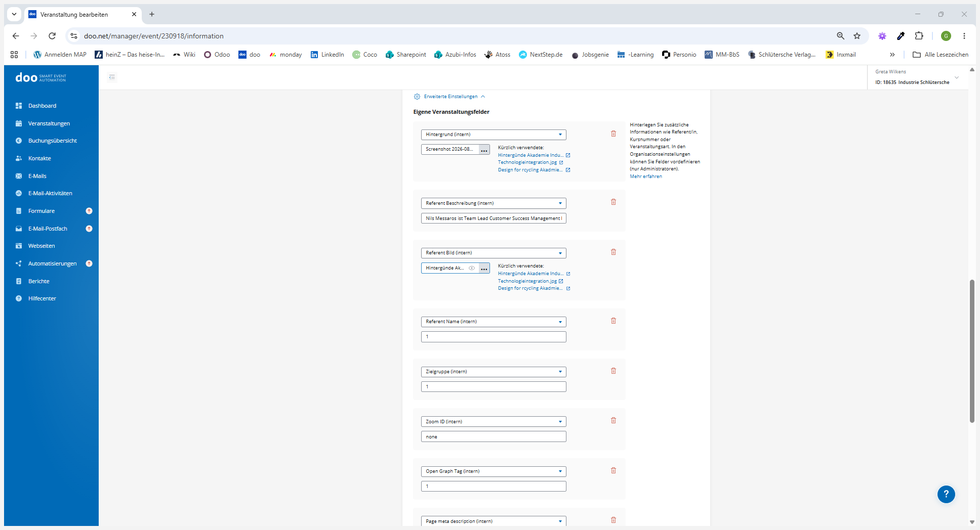Delete the Referent Bild field
The width and height of the screenshot is (980, 530).
pos(614,252)
